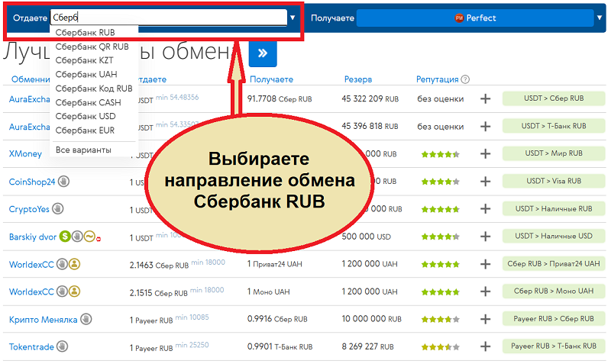Click USDT > Сбер RUB green button
Screen dimensions: 611x364
point(554,98)
